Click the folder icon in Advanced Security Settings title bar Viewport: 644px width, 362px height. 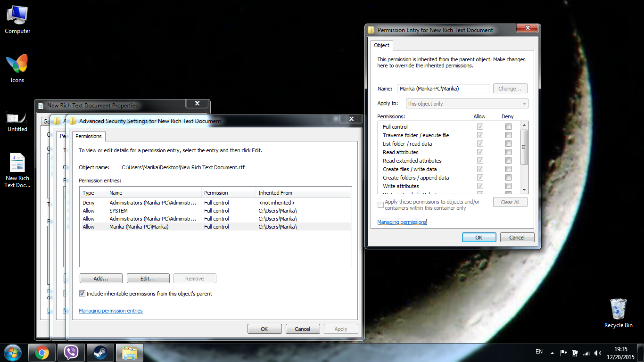[x=73, y=121]
